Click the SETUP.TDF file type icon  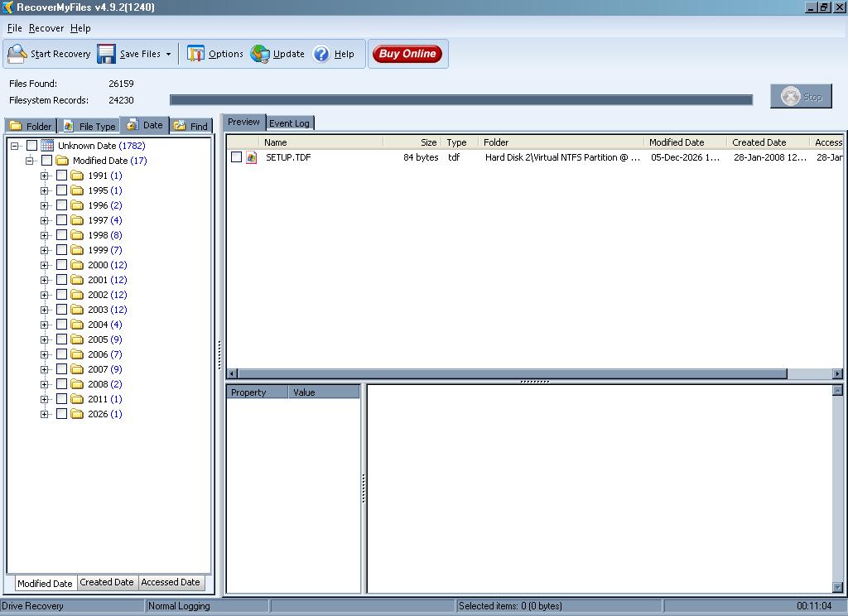click(252, 157)
